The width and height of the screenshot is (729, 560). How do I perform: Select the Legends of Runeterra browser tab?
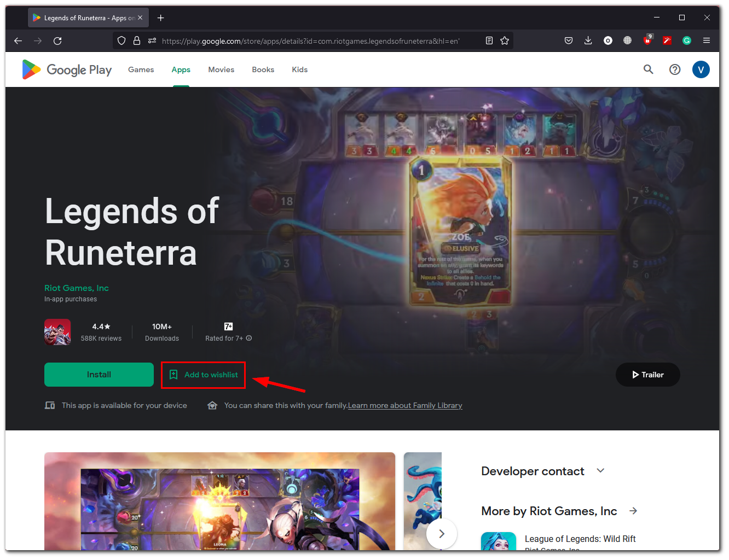pos(88,18)
